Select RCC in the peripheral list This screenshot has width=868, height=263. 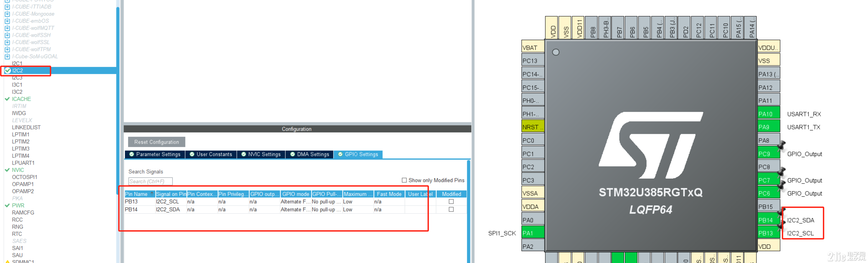(x=17, y=220)
